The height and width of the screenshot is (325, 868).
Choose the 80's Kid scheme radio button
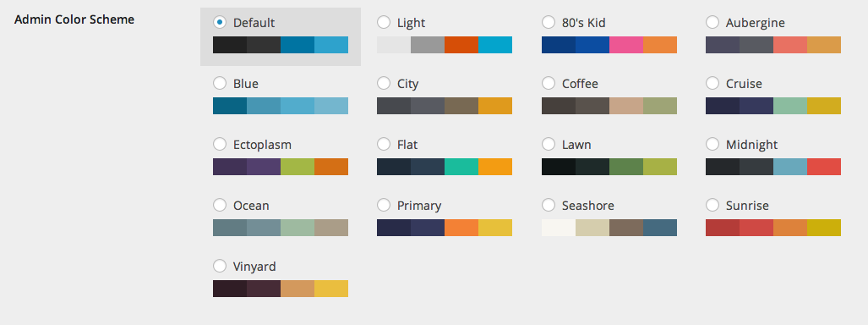click(548, 22)
